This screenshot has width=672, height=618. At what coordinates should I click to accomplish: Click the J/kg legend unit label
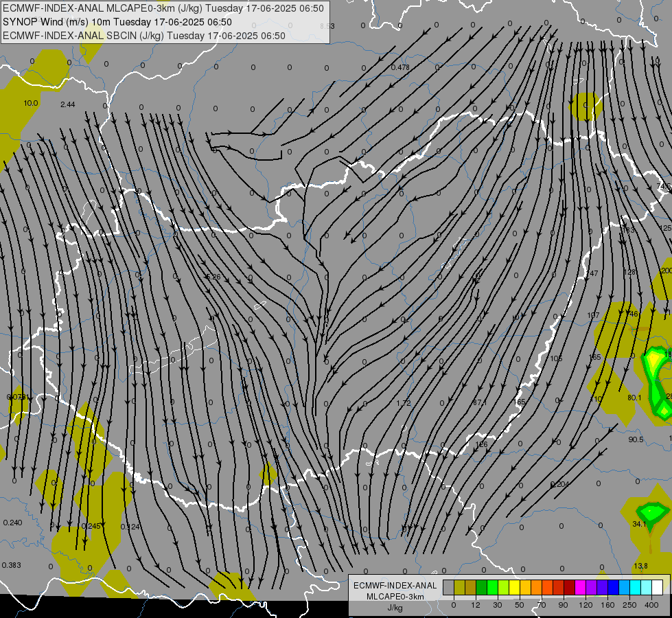395,608
